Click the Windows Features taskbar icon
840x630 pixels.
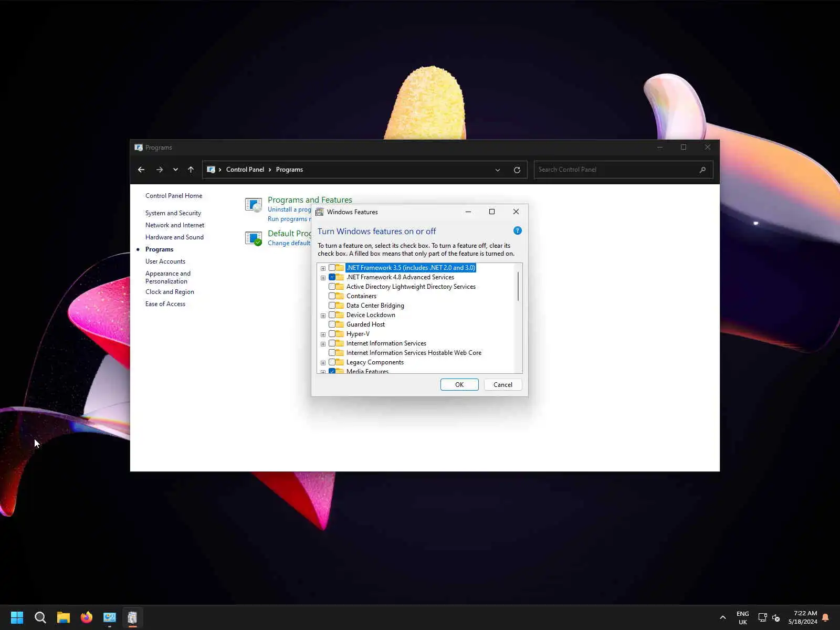133,617
